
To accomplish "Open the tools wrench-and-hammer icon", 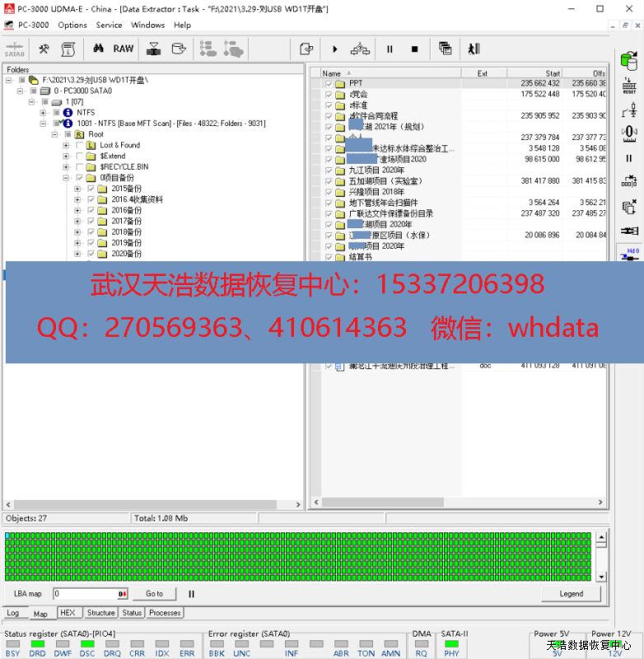I will (x=44, y=49).
